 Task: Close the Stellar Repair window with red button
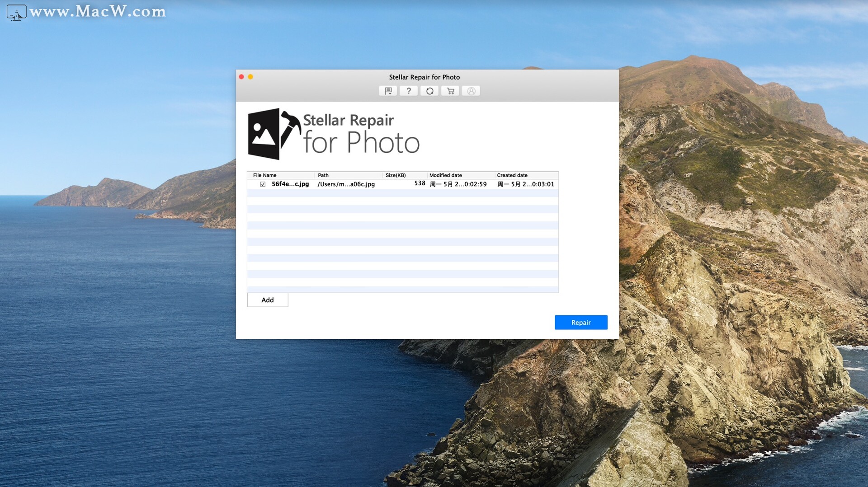(241, 77)
